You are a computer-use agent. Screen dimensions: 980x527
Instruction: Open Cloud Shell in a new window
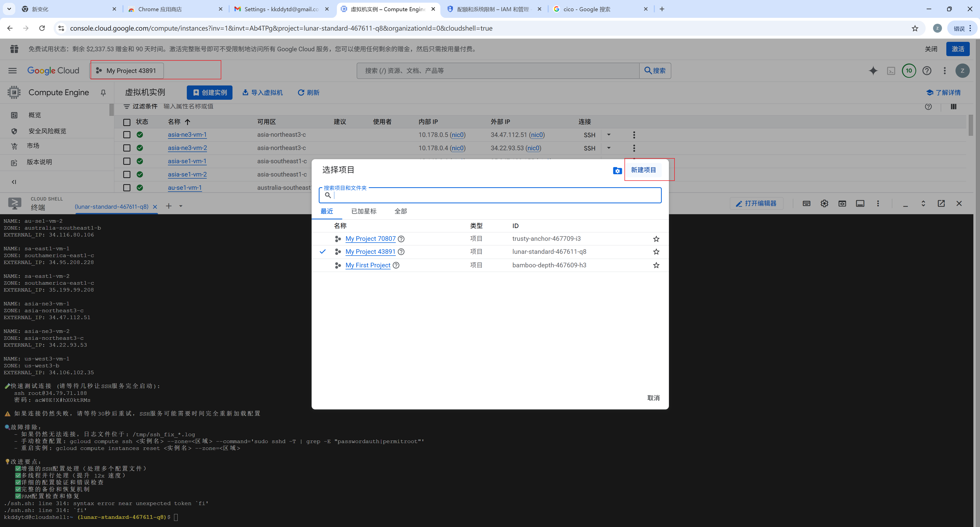coord(941,204)
